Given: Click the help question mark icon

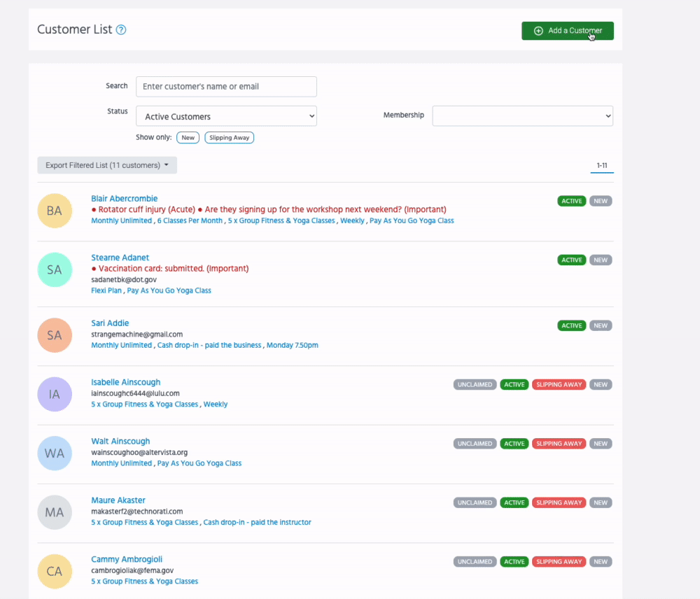Looking at the screenshot, I should point(121,30).
